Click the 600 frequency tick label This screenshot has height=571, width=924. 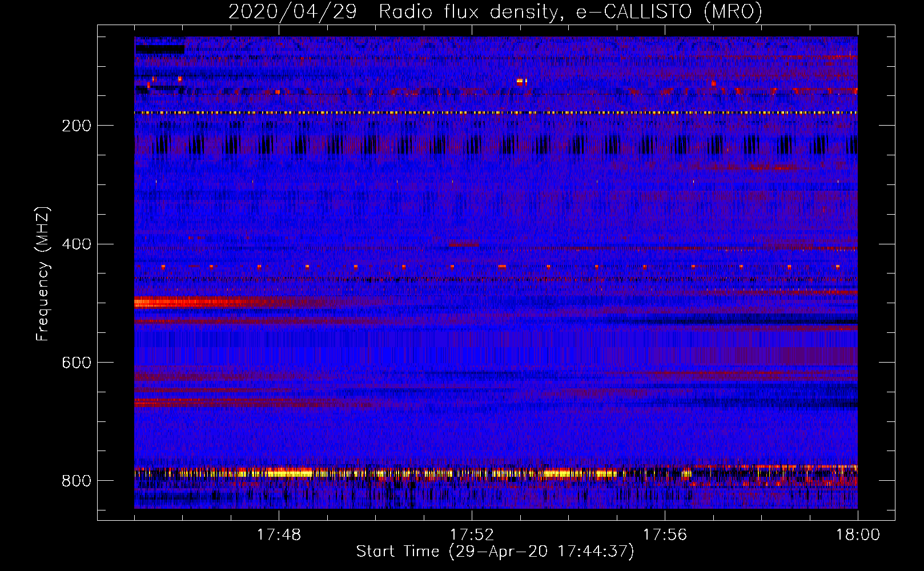[77, 363]
